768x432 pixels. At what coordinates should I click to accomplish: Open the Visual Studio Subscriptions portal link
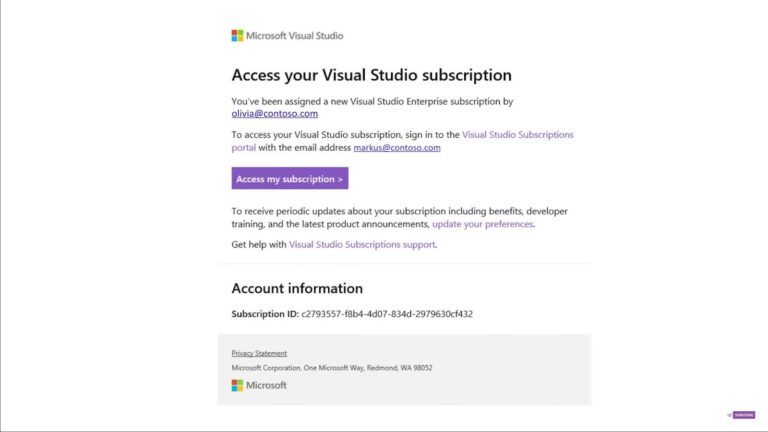point(517,135)
